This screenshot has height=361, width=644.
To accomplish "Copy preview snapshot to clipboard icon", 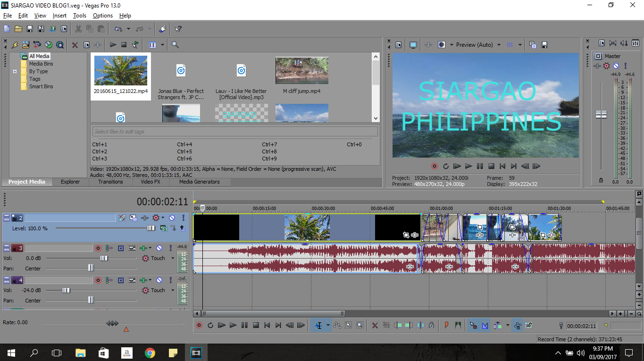I will point(533,45).
